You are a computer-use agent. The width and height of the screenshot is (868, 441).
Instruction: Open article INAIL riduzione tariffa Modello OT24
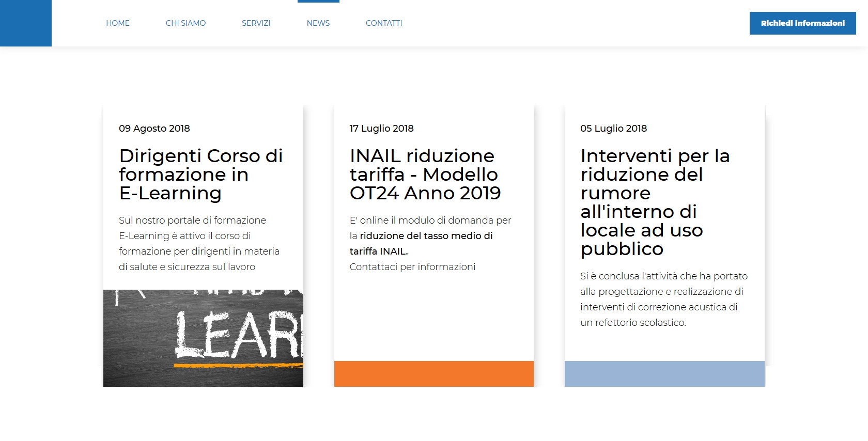[425, 175]
